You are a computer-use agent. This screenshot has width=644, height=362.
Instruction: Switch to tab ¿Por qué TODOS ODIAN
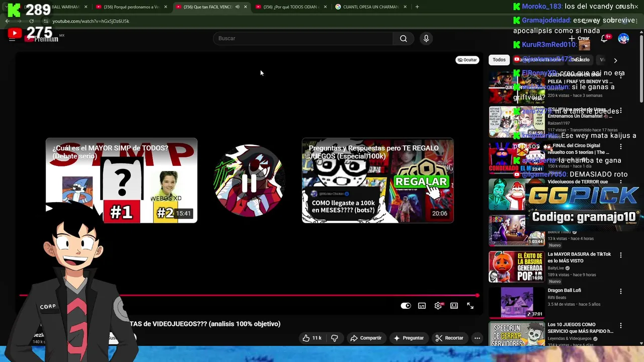coord(291,7)
